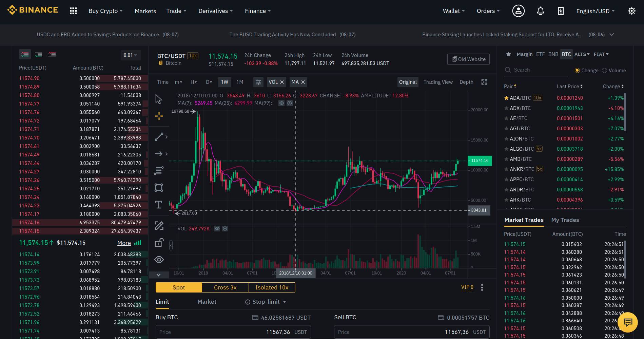This screenshot has width=644, height=339.
Task: Click the download app icon
Action: 561,11
